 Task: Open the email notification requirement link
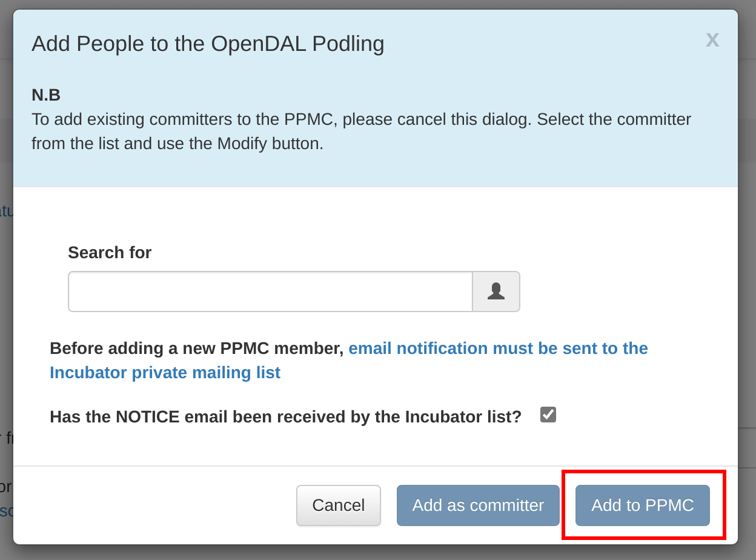point(497,348)
